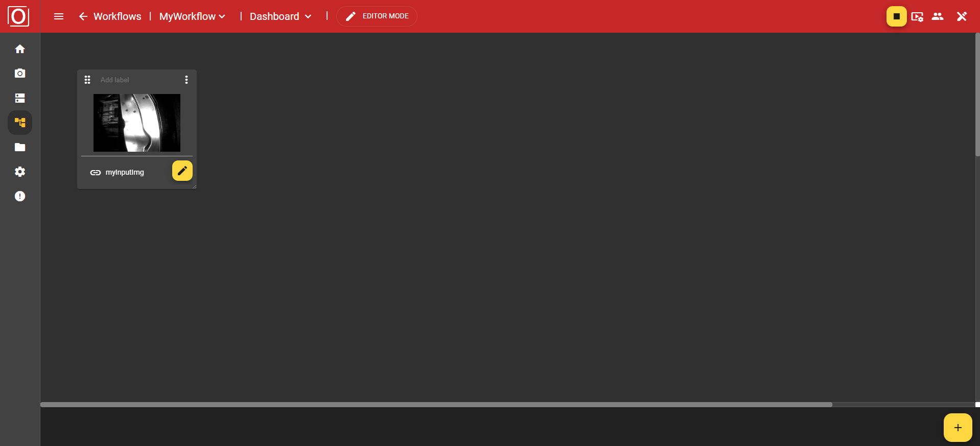980x446 pixels.
Task: Open settings gear in the sidebar
Action: (20, 172)
